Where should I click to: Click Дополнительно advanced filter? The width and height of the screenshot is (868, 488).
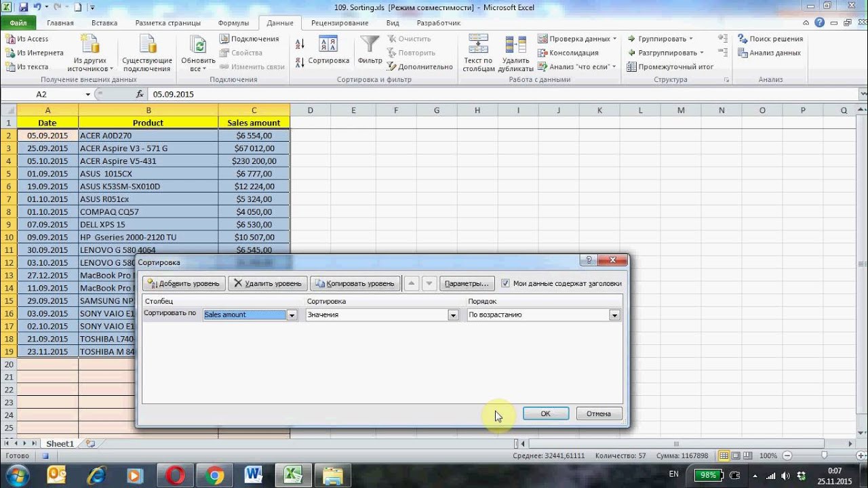click(x=420, y=66)
